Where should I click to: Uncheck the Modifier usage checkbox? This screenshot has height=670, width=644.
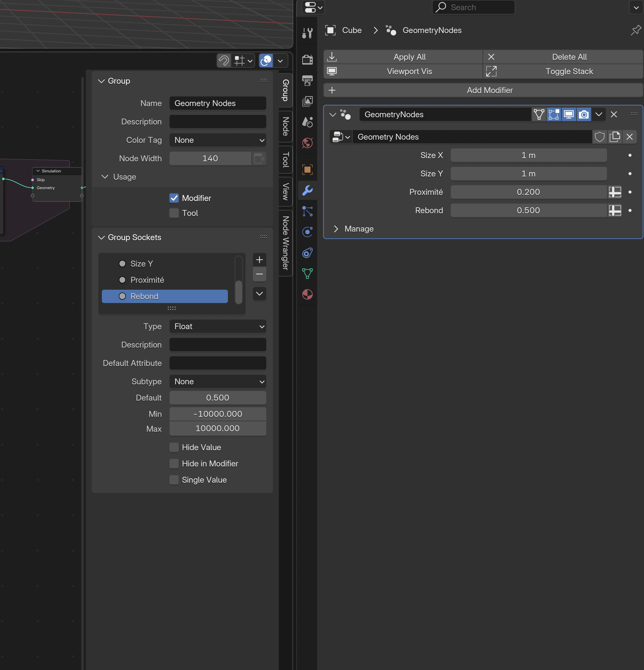click(174, 198)
